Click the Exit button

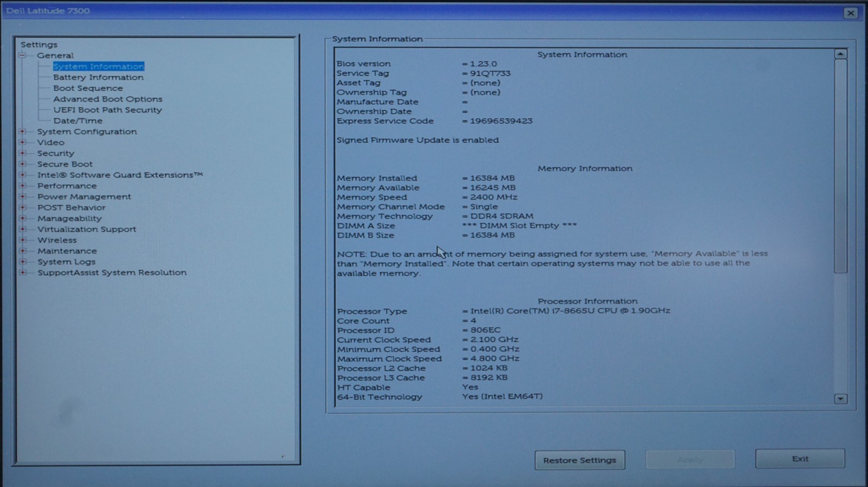click(x=800, y=459)
